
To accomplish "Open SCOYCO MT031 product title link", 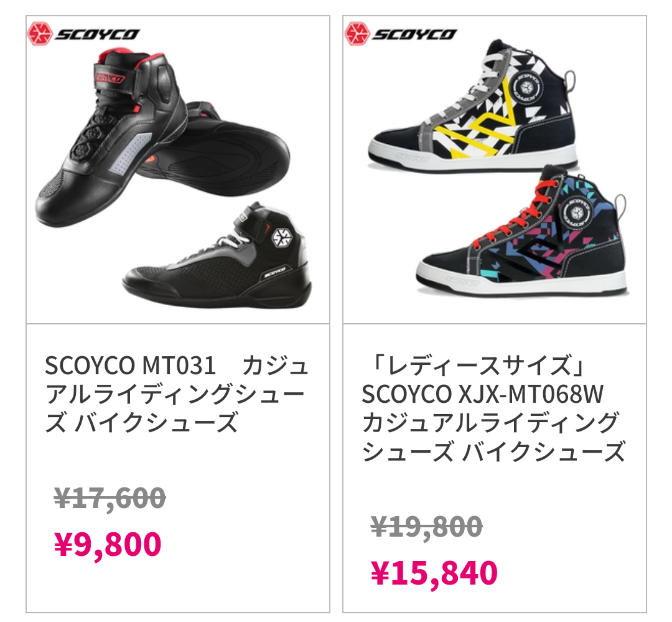I will point(176,394).
